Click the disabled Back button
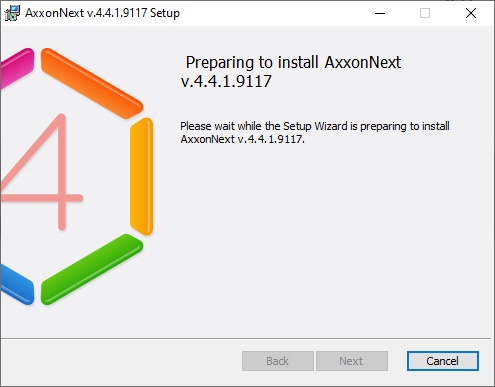 tap(278, 361)
